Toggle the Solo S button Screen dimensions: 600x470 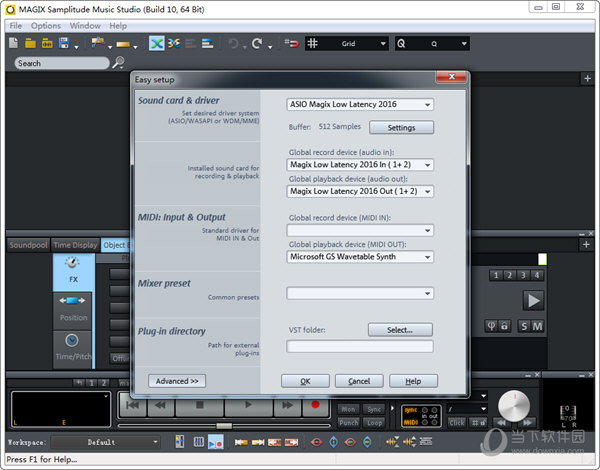tap(524, 326)
